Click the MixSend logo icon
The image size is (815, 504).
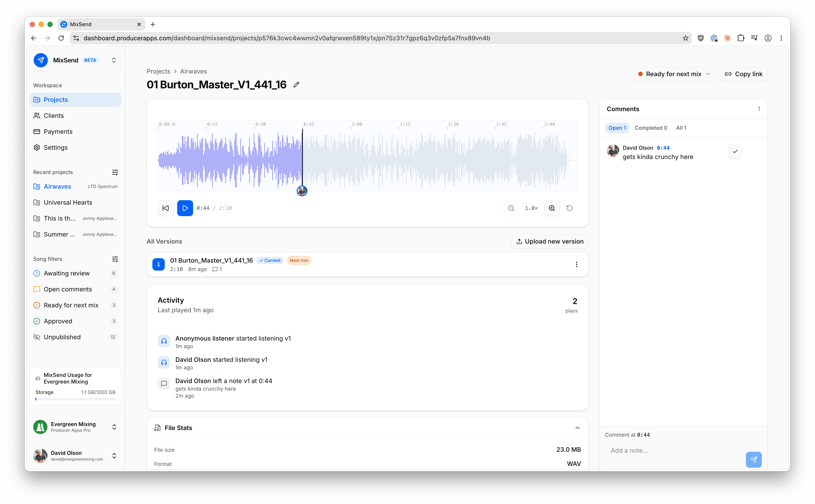[x=41, y=60]
